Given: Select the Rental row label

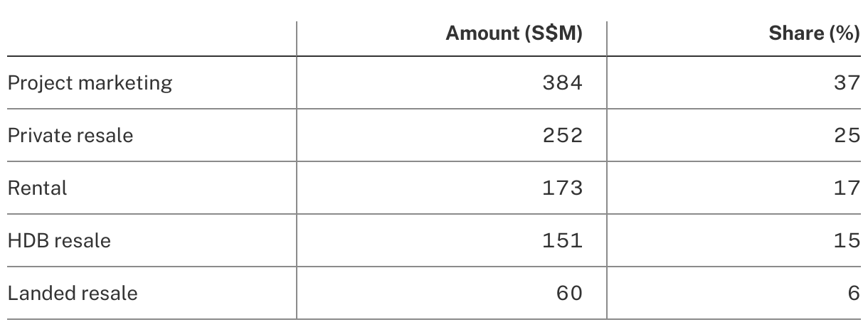Looking at the screenshot, I should 37,188.
